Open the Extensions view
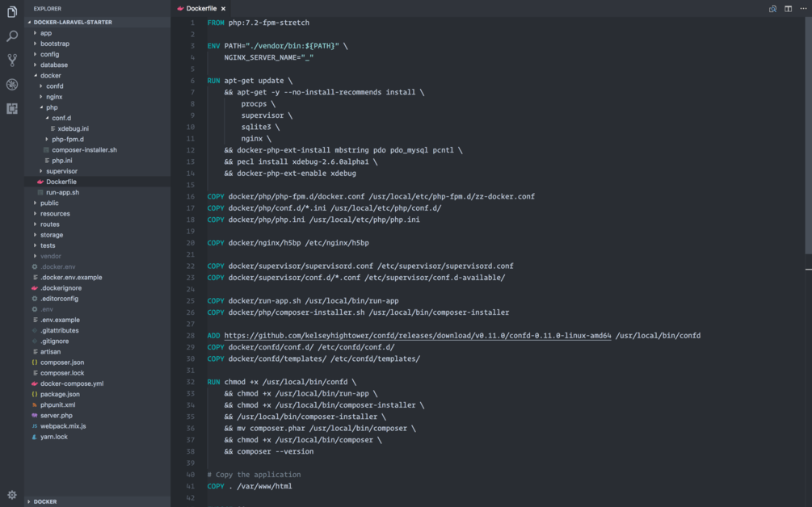Screen dimensions: 812x507 tap(11, 108)
